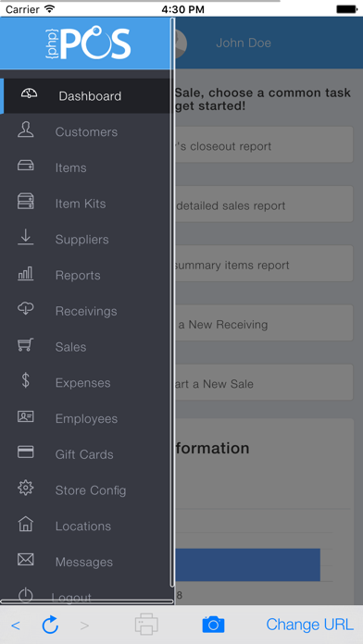Click the Items drive icon
Screen dimensions: 363x644
pos(26,166)
